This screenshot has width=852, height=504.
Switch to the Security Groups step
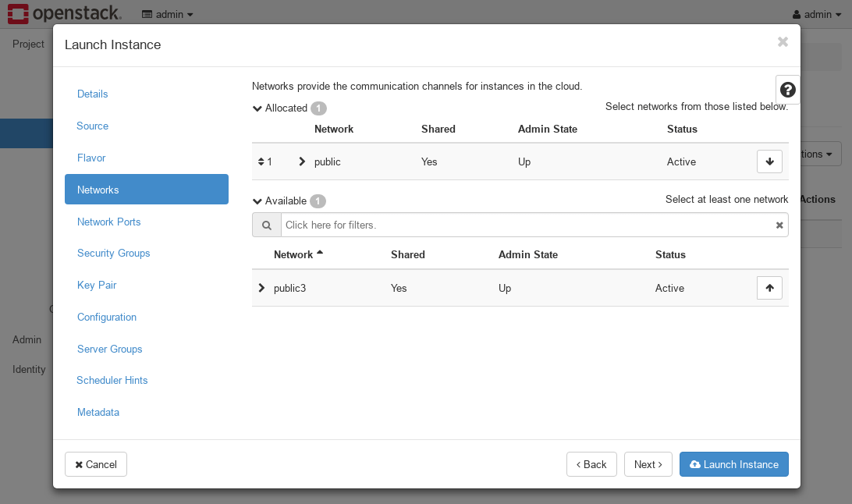[x=113, y=253]
